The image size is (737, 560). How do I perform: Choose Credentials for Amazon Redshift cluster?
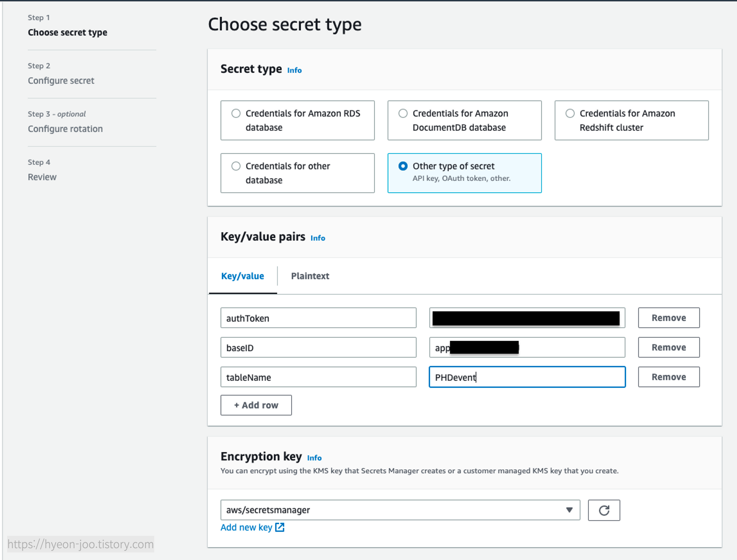pyautogui.click(x=570, y=113)
